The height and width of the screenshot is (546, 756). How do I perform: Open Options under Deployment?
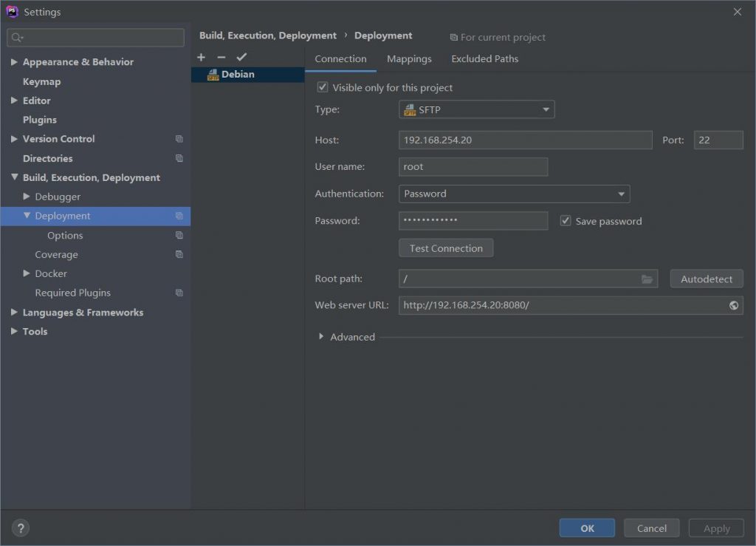pyautogui.click(x=65, y=236)
